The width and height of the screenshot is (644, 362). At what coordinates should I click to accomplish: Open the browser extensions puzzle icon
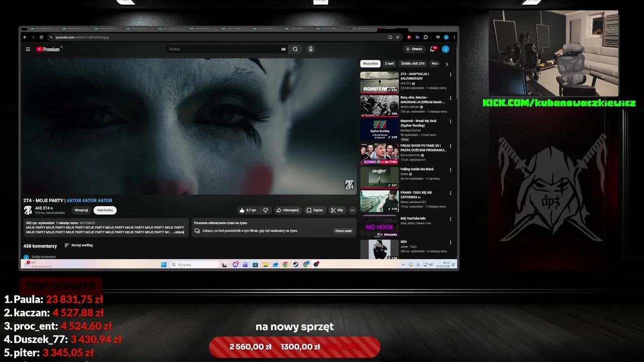[x=426, y=37]
